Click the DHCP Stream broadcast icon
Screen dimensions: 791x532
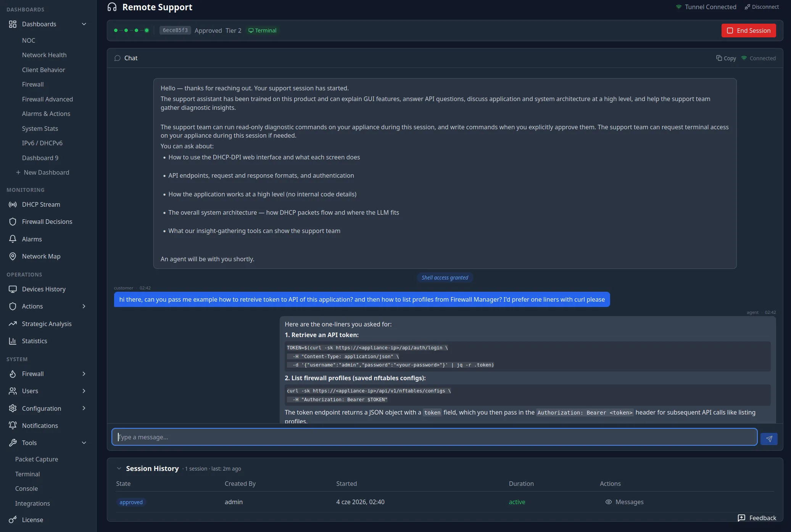coord(13,204)
